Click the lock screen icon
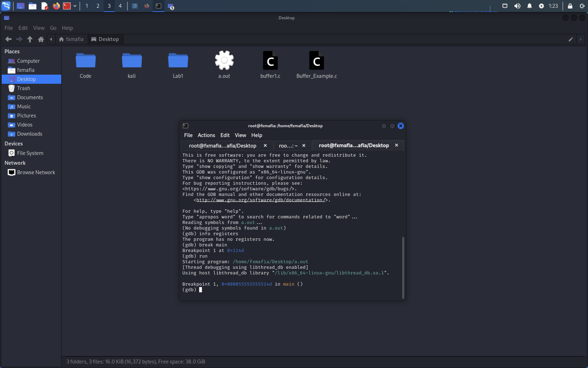 click(x=570, y=6)
